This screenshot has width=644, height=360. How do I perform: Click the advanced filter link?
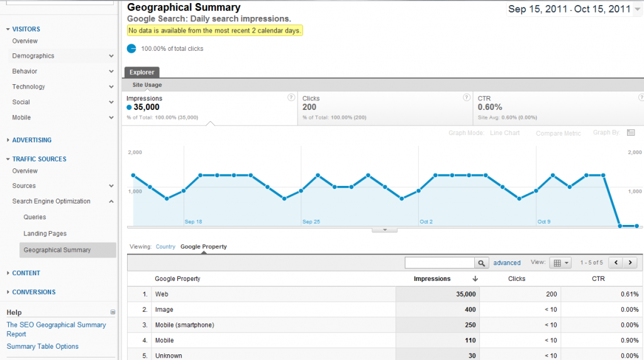[x=507, y=263]
